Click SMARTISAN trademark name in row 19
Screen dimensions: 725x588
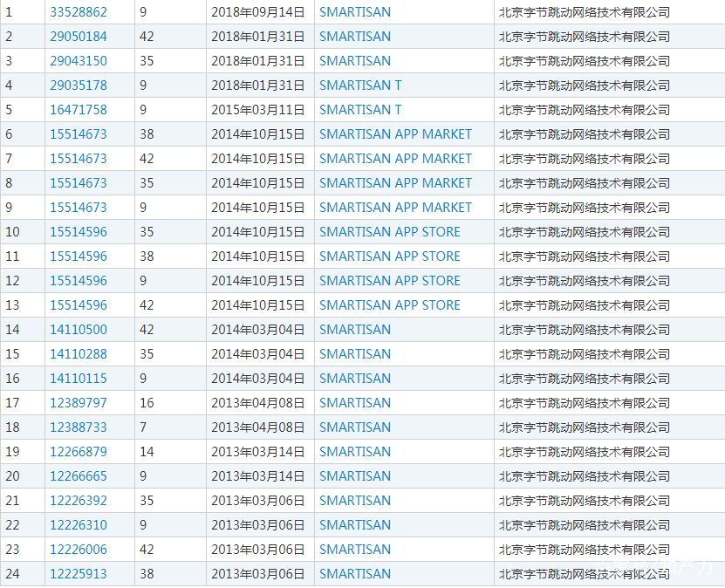coord(355,452)
